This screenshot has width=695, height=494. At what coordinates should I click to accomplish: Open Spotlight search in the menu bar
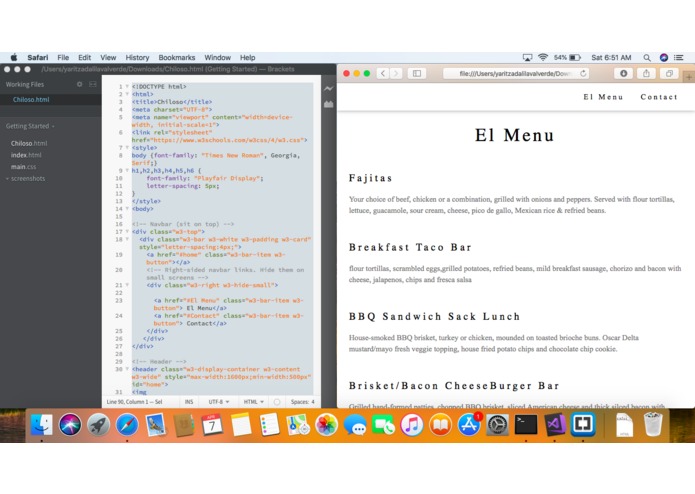coord(647,58)
